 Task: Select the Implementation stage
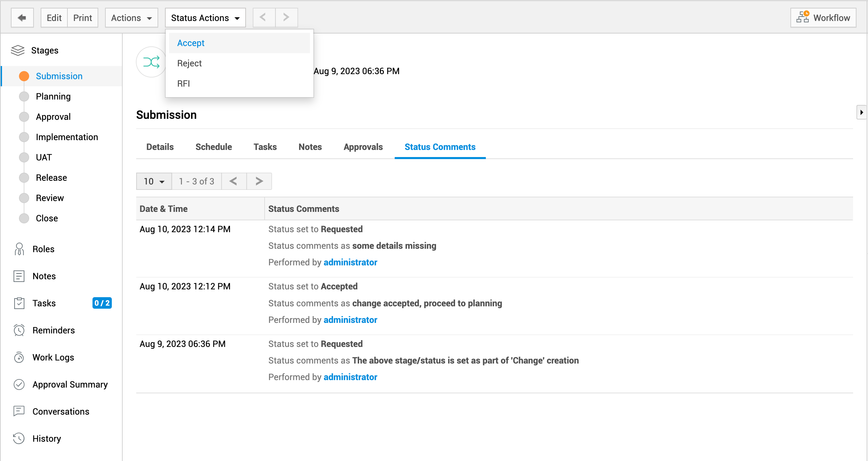tap(61, 137)
